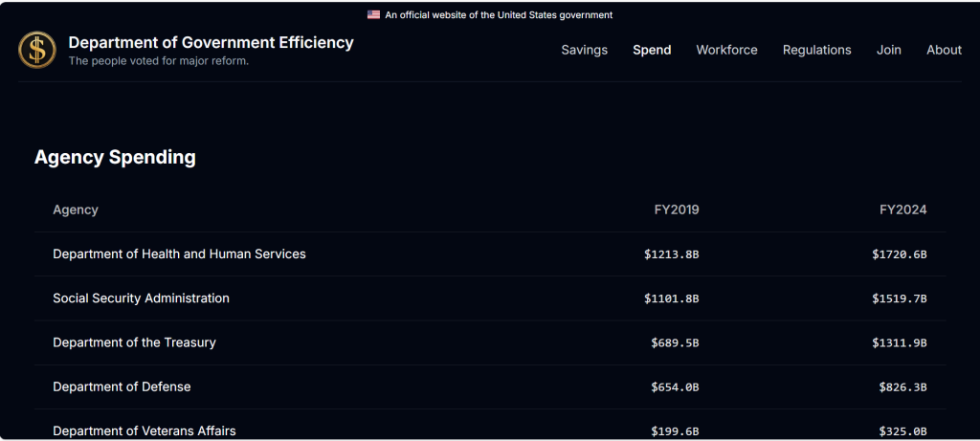Open the About page
Viewport: 980px width, 441px height.
(944, 50)
